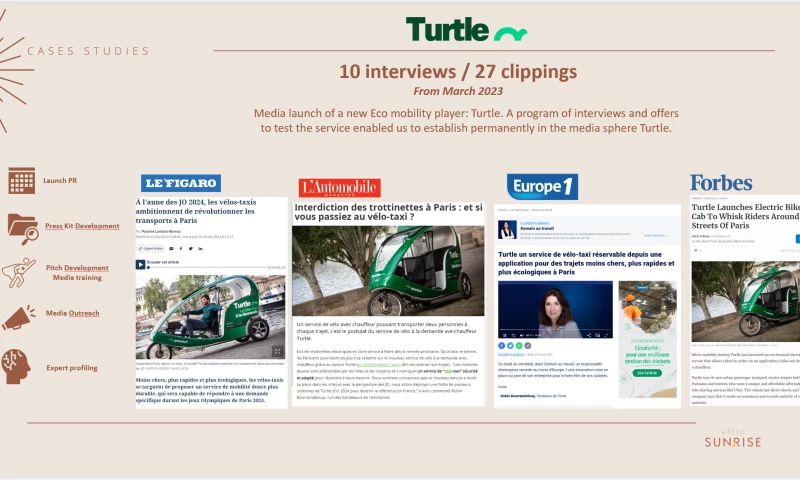Click the 'Demain au travail' host portrait thumbnail

(x=507, y=230)
